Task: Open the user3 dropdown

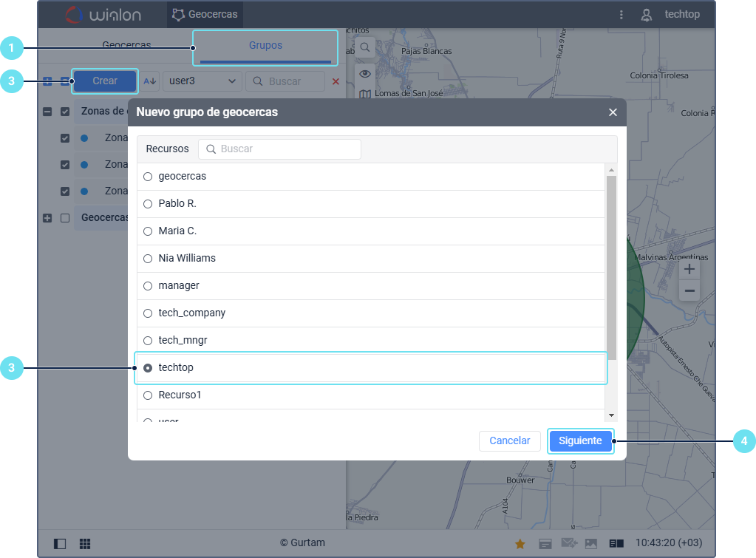Action: pyautogui.click(x=202, y=81)
